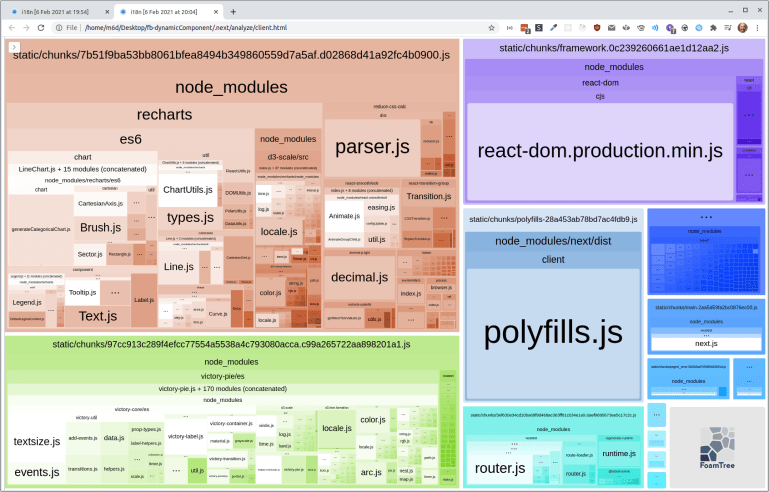
Task: Go forward in browser history
Action: click(26, 28)
